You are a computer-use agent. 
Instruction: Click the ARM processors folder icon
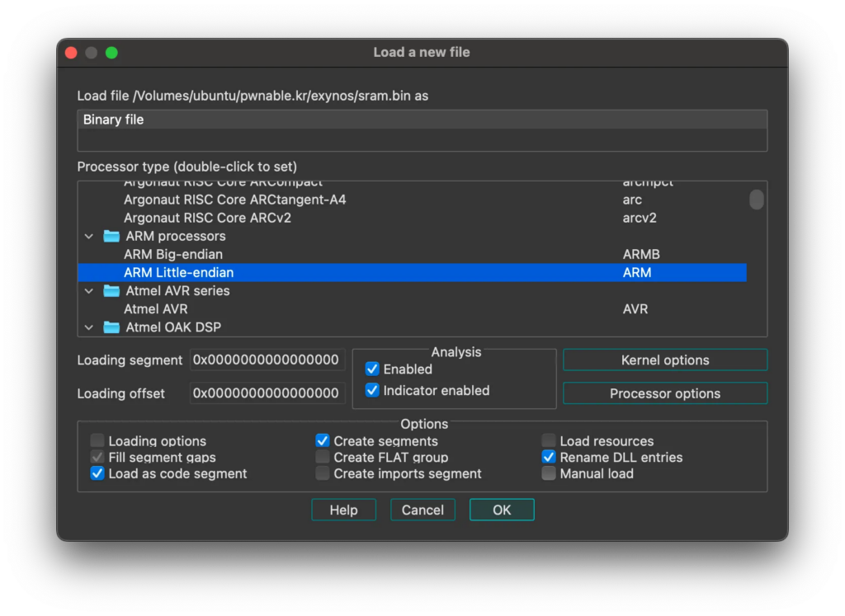[111, 236]
